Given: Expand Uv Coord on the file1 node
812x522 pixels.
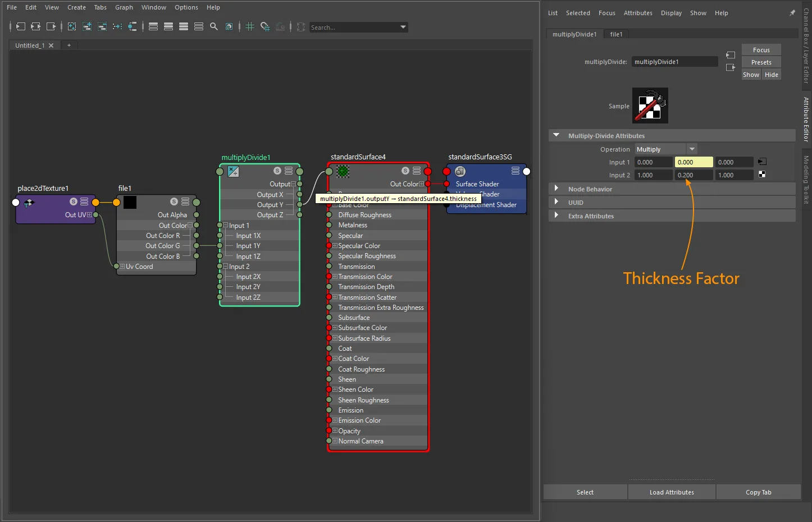Looking at the screenshot, I should [x=122, y=266].
